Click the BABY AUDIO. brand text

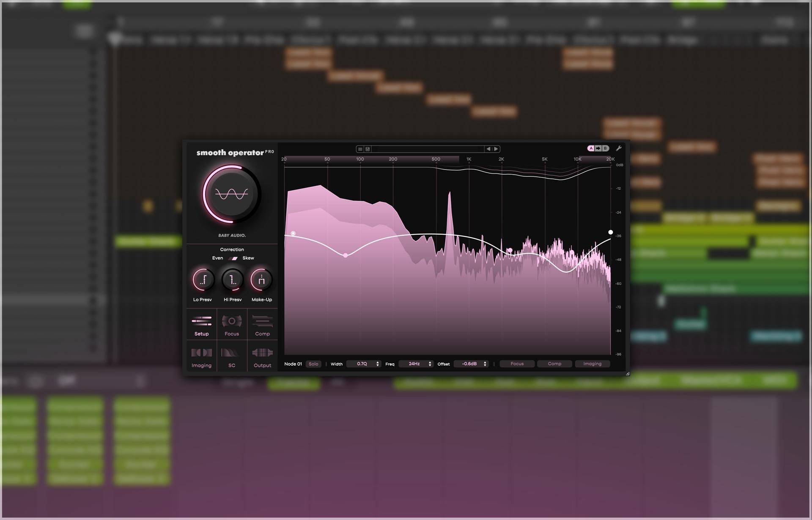[x=232, y=235]
